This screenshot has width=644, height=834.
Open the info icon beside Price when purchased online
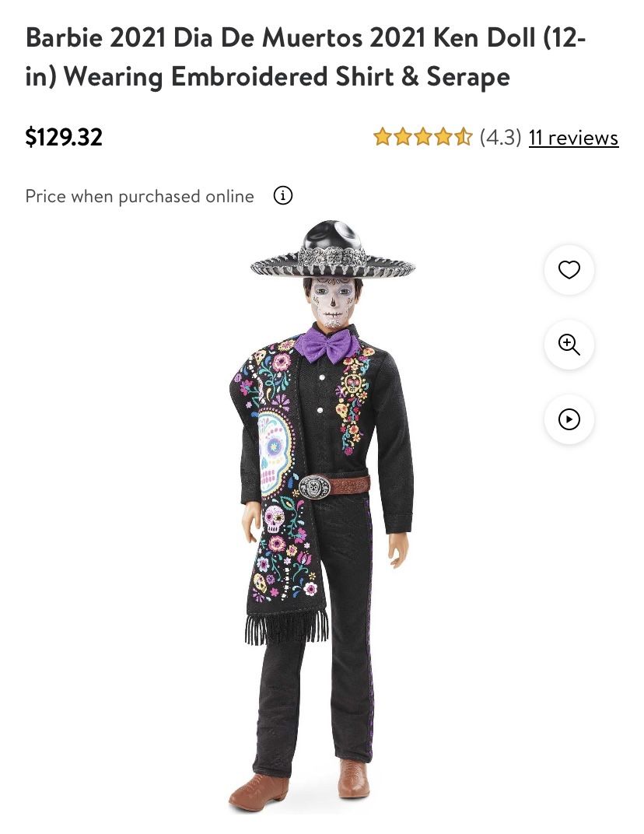(x=283, y=196)
